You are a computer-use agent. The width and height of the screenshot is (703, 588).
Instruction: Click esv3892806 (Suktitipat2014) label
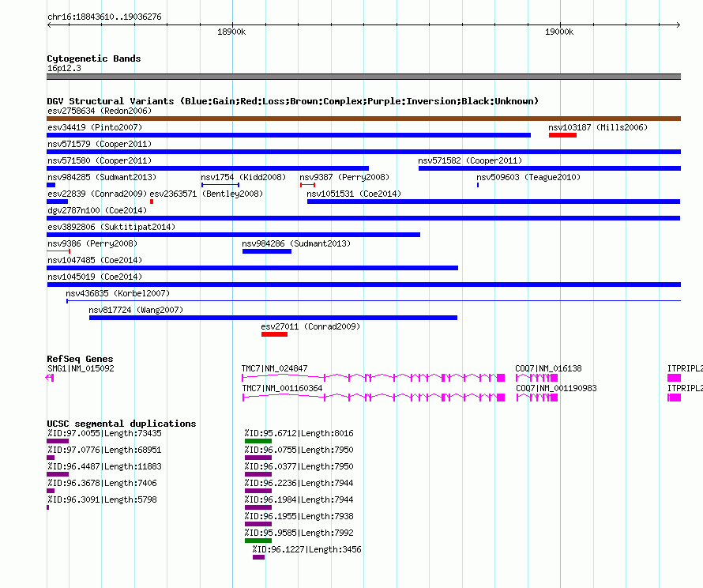(111, 227)
